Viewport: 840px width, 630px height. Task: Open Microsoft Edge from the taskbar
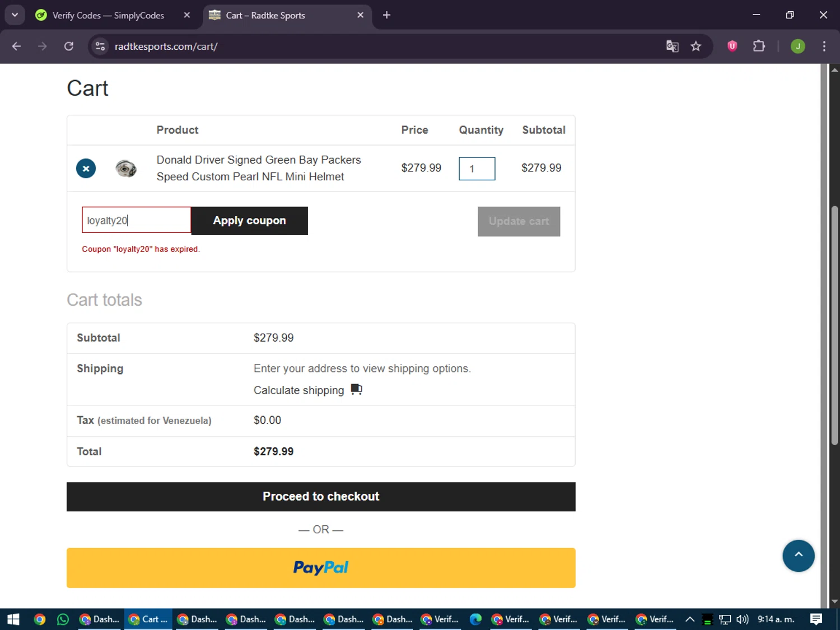(x=475, y=619)
